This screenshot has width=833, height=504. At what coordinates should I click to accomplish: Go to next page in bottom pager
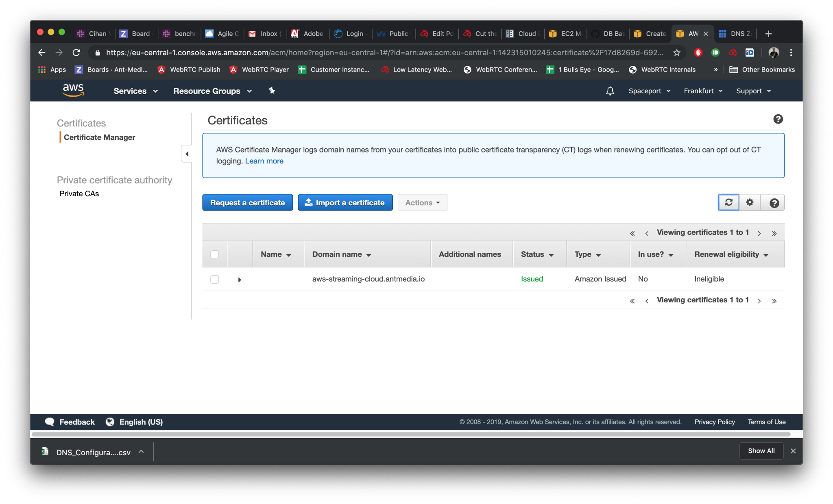[759, 301]
